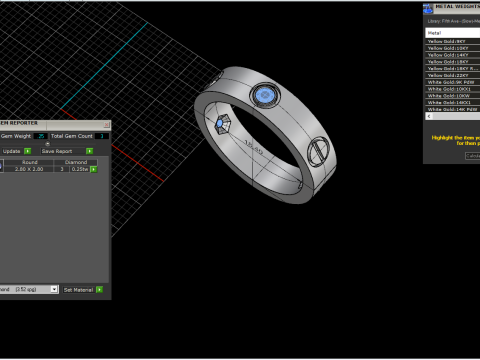Click the Round column header cell

point(29,162)
